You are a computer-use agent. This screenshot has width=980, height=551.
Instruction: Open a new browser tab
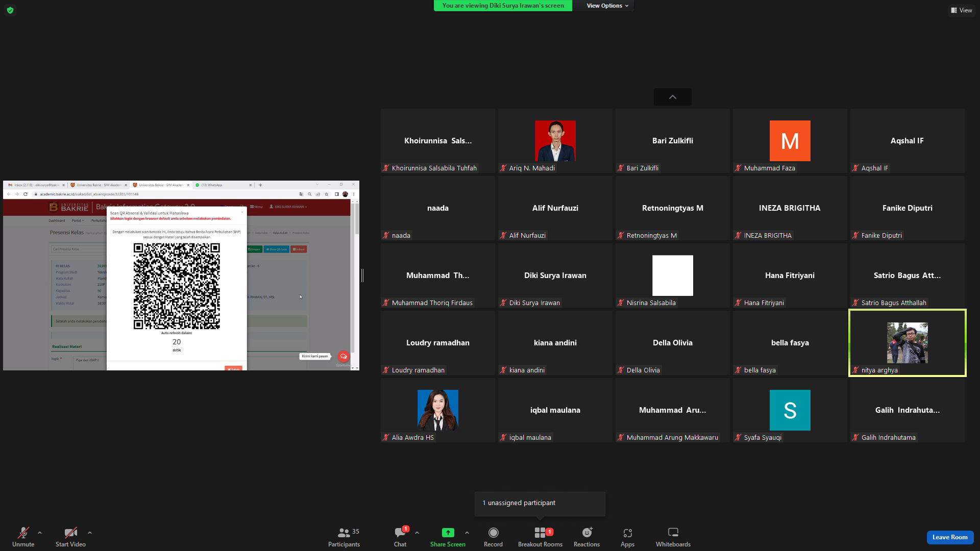(x=260, y=185)
